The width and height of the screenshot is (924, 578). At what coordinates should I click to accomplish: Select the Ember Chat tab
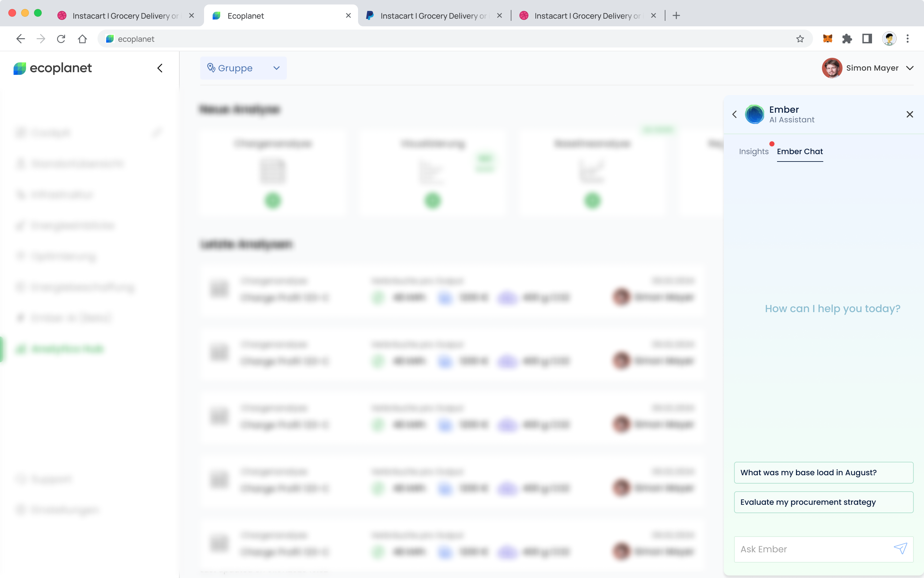[x=800, y=151]
